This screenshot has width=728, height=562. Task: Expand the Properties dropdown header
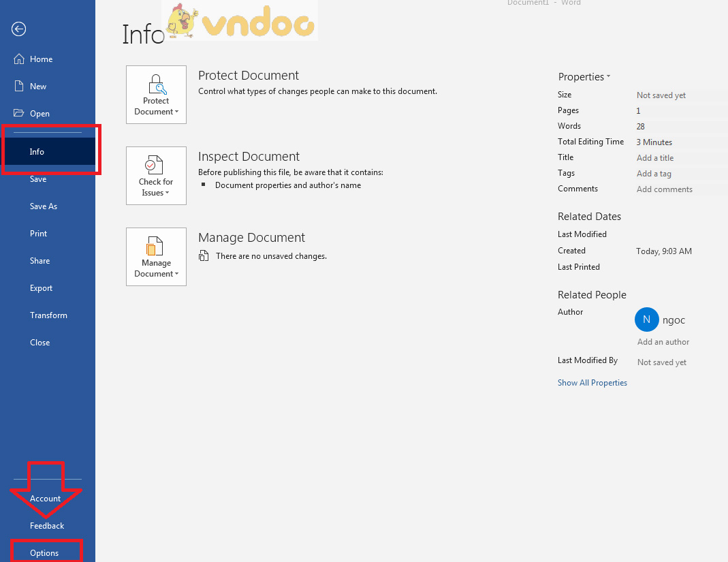(584, 77)
